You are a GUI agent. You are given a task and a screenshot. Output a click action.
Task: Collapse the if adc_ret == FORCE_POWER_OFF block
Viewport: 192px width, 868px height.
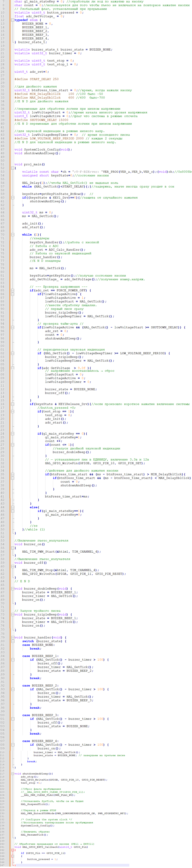click(x=12, y=290)
